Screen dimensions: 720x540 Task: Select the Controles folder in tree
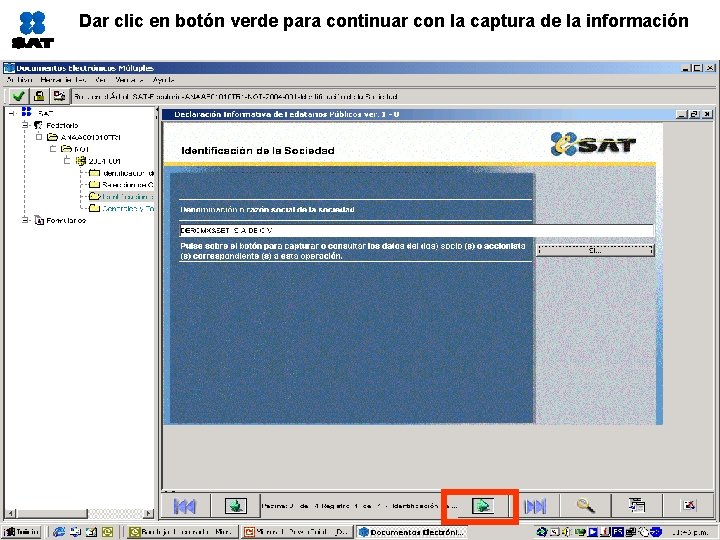pos(122,208)
